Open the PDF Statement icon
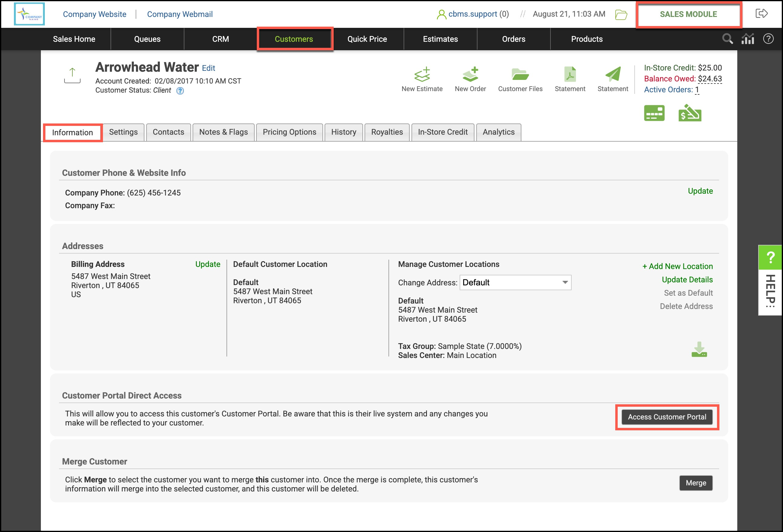This screenshot has width=783, height=532. click(x=570, y=74)
